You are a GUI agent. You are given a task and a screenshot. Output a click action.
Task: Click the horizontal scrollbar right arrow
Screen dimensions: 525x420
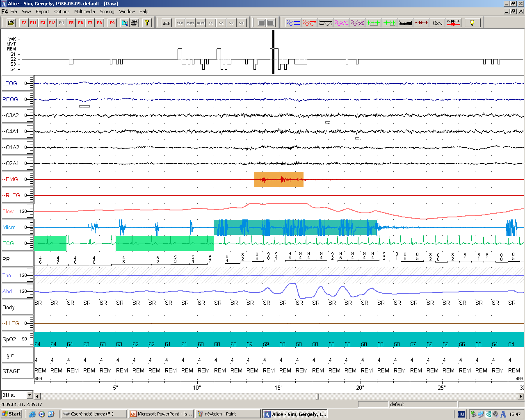[x=521, y=396]
